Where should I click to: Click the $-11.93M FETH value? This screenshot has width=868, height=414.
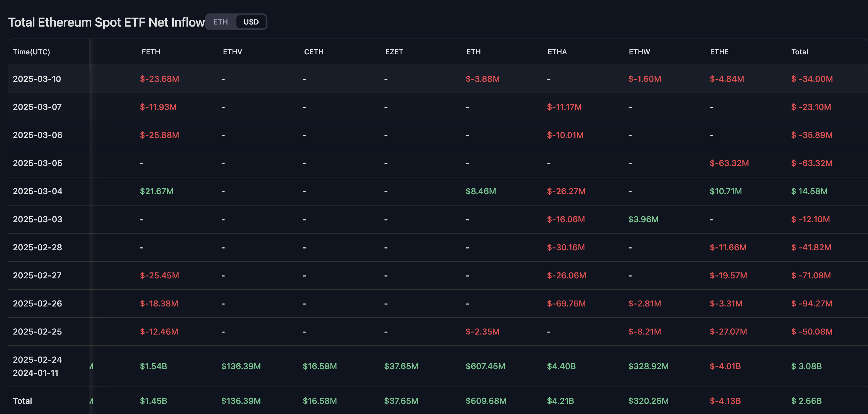[x=158, y=107]
